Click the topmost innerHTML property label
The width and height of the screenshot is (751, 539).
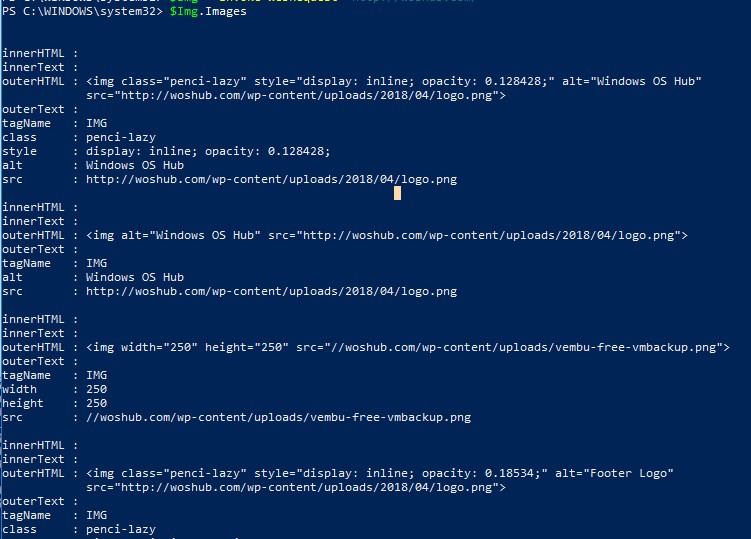(33, 53)
